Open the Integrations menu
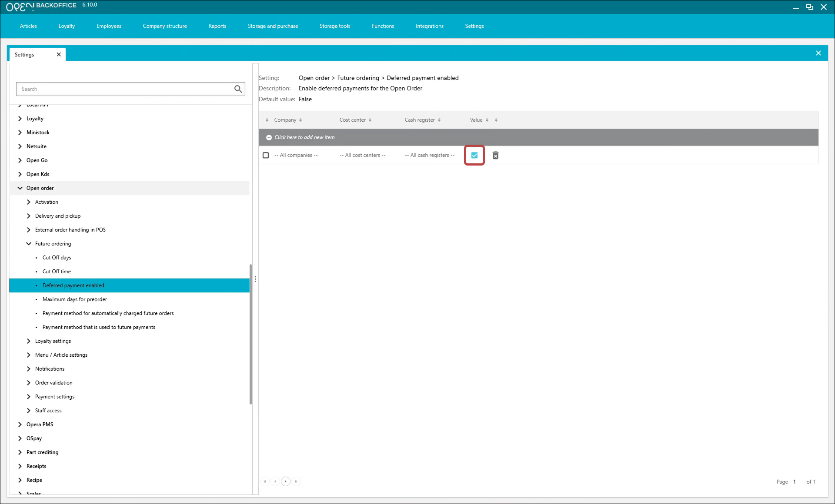This screenshot has height=504, width=835. pos(430,26)
